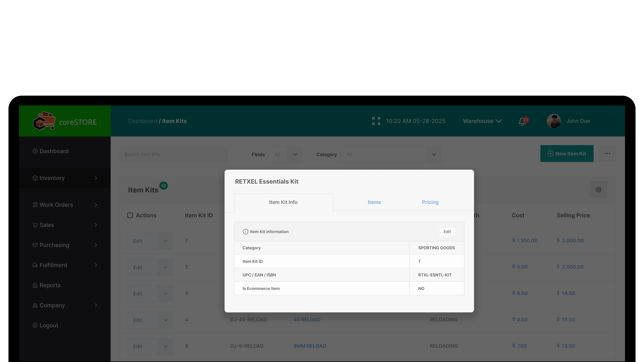Click the Dashboard gauge icon in sidebar
The height and width of the screenshot is (362, 644).
pyautogui.click(x=35, y=151)
